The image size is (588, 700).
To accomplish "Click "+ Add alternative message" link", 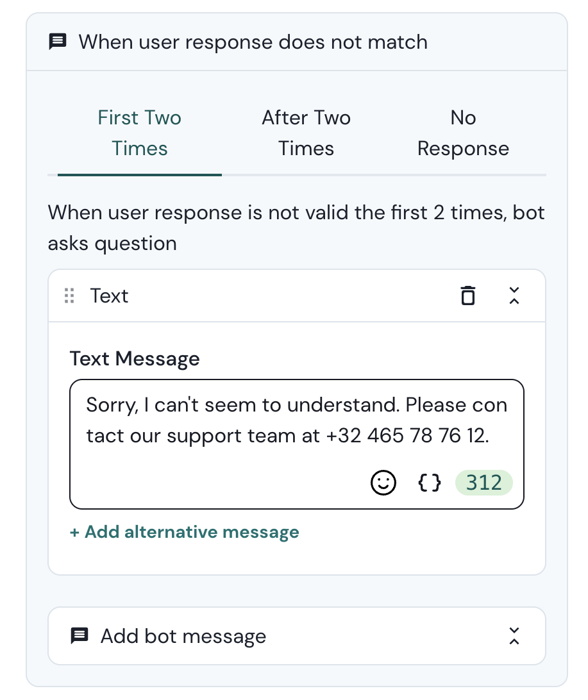I will [x=184, y=532].
